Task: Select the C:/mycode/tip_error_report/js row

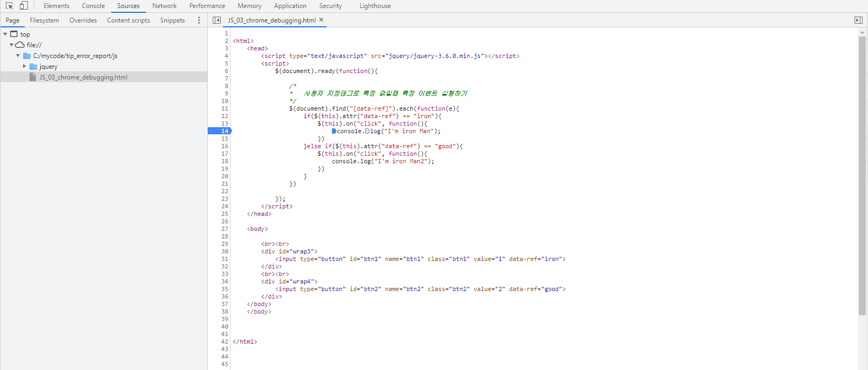Action: pyautogui.click(x=104, y=56)
